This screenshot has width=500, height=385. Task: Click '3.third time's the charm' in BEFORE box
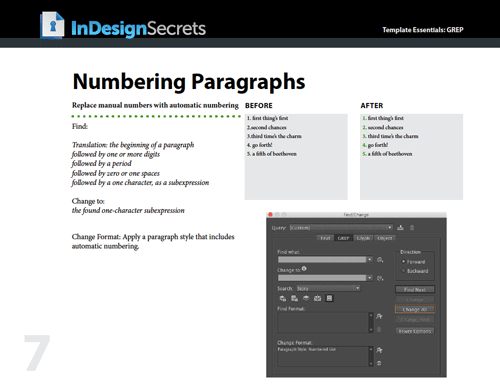click(274, 136)
